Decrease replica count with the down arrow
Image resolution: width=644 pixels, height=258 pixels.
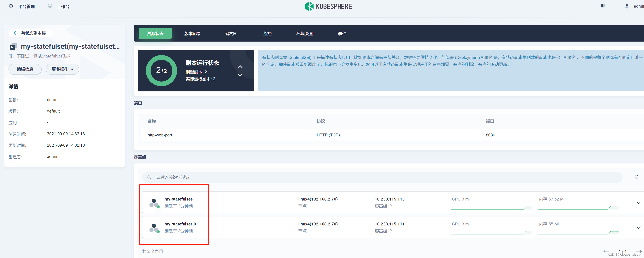point(240,75)
